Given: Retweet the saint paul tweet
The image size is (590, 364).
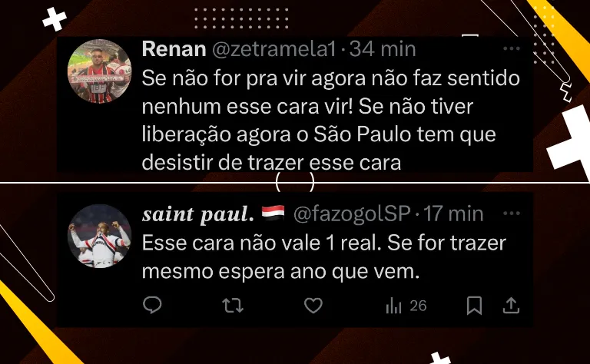Looking at the screenshot, I should [233, 306].
